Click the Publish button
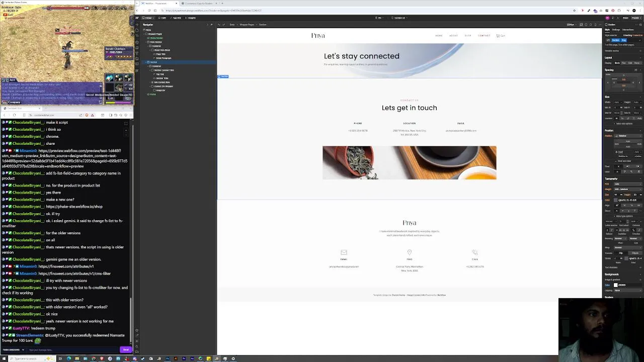This screenshot has height=362, width=644. click(636, 18)
